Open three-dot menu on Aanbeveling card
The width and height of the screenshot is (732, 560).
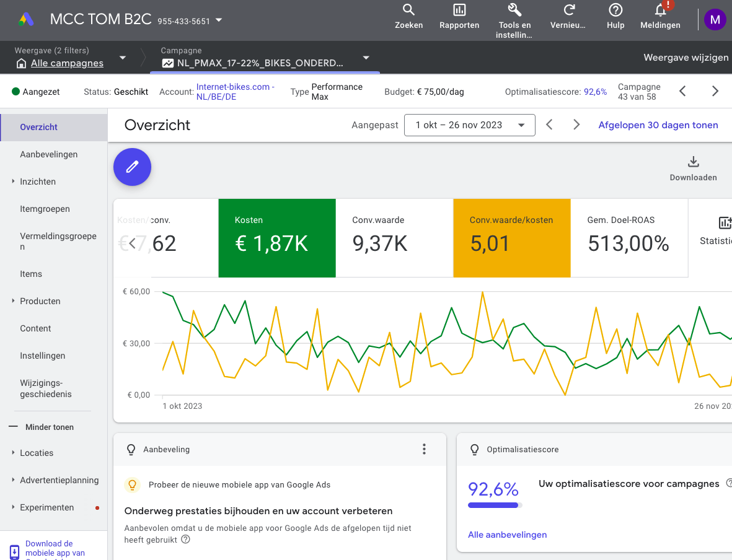click(424, 449)
